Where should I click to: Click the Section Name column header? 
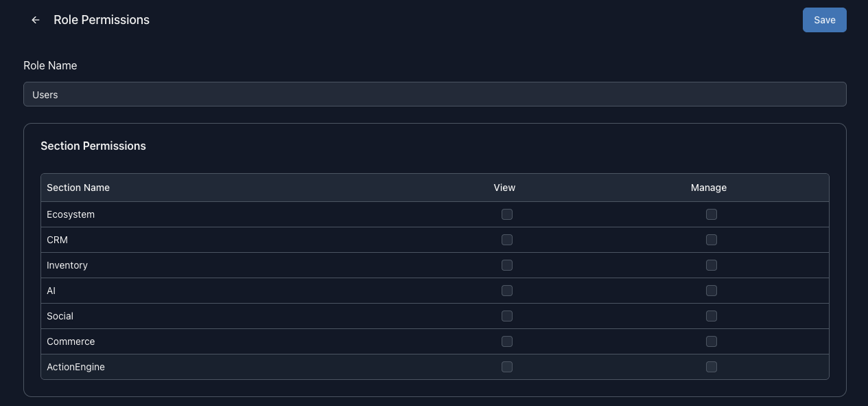tap(78, 188)
